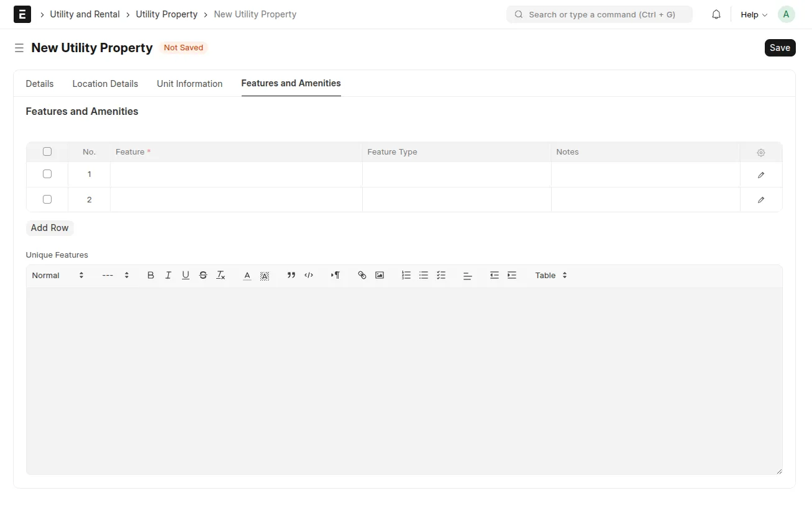Decrease indent in the editor
The height and width of the screenshot is (506, 812).
(x=495, y=275)
